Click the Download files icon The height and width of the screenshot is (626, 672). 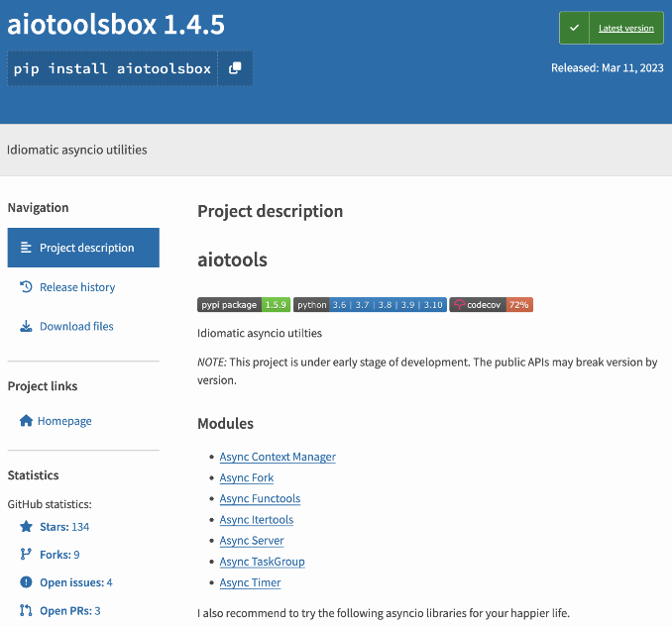(26, 326)
